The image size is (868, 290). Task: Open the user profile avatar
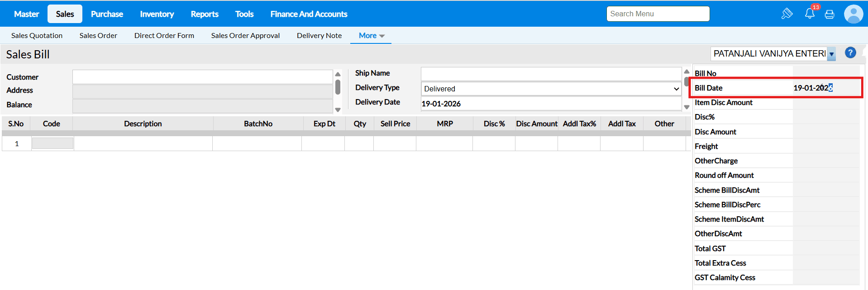tap(853, 14)
